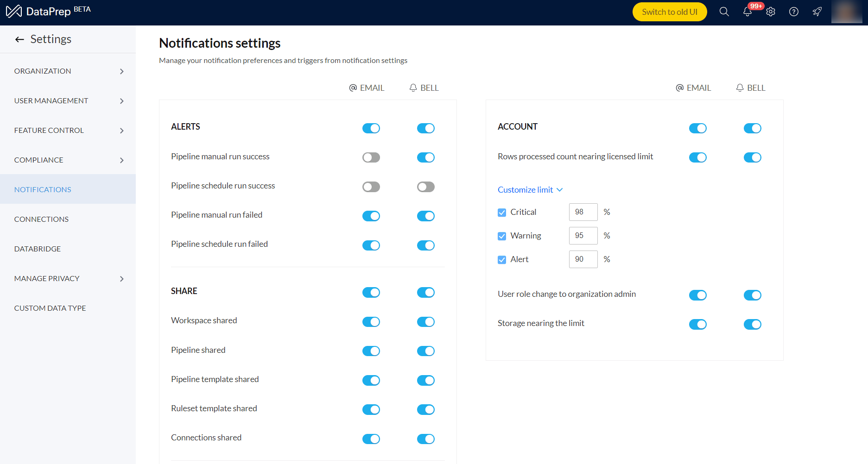This screenshot has height=464, width=868.
Task: Uncheck the Warning limit checkbox
Action: pos(502,236)
